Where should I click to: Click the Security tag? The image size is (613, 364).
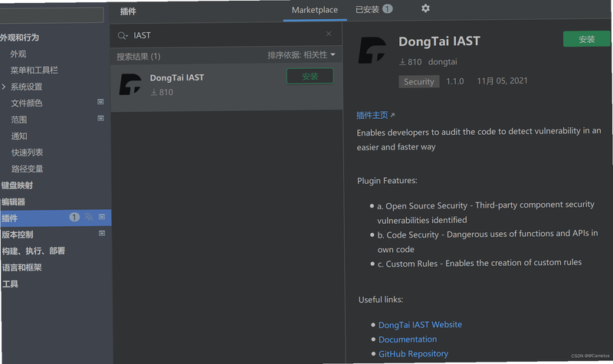(x=418, y=82)
